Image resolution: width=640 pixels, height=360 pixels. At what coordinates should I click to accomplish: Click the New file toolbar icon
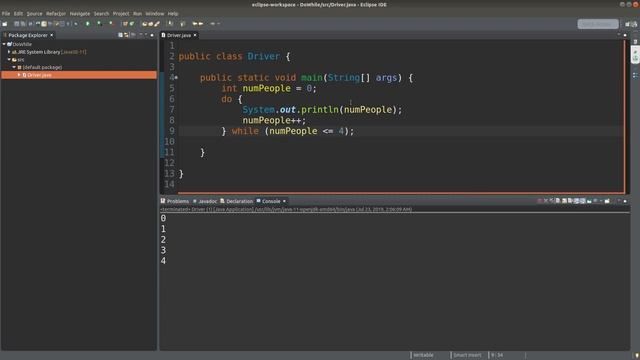pyautogui.click(x=4, y=24)
